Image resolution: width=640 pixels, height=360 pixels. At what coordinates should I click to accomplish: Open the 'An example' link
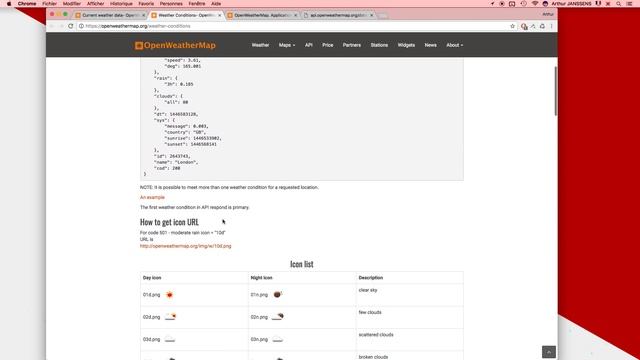click(152, 197)
